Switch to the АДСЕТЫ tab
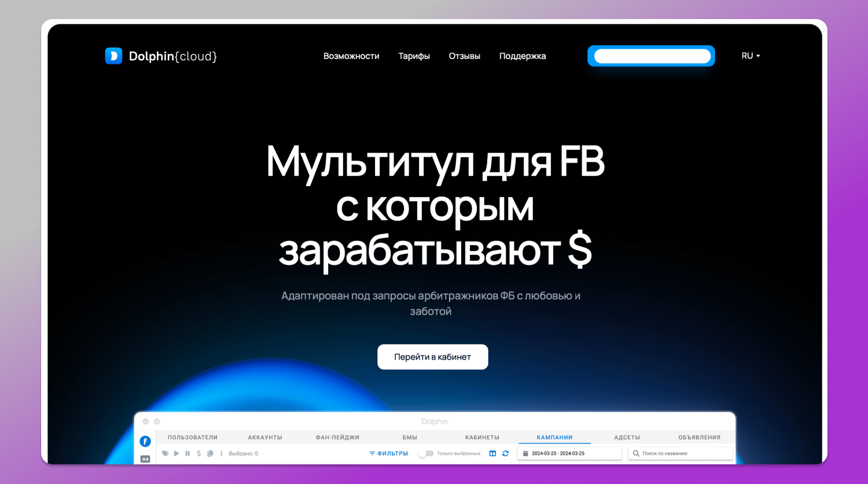Viewport: 868px width, 484px height. (627, 437)
